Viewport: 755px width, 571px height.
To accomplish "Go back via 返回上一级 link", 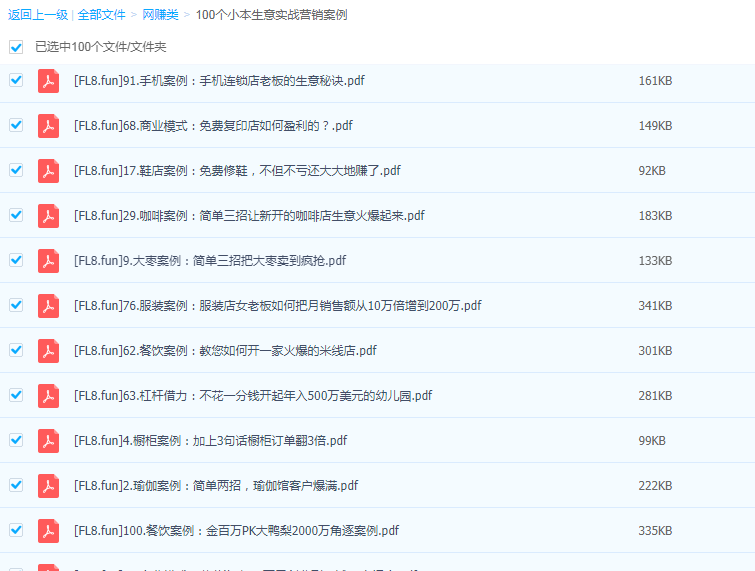I will [37, 15].
